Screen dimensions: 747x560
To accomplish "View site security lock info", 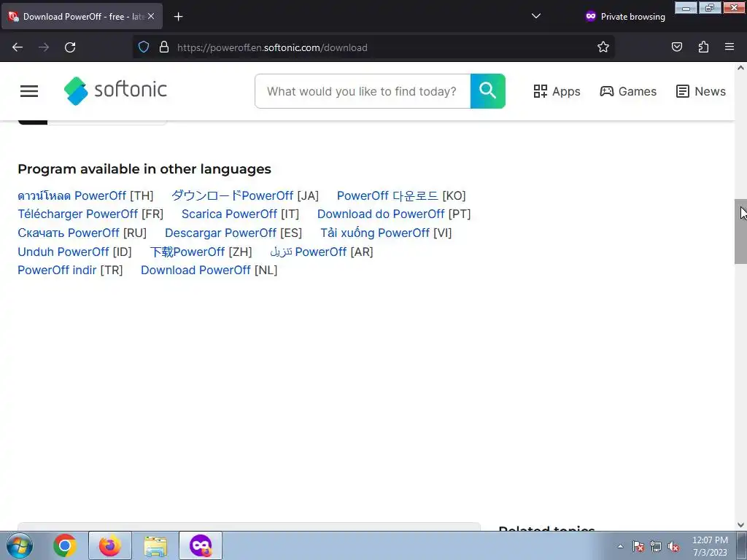I will 164,47.
